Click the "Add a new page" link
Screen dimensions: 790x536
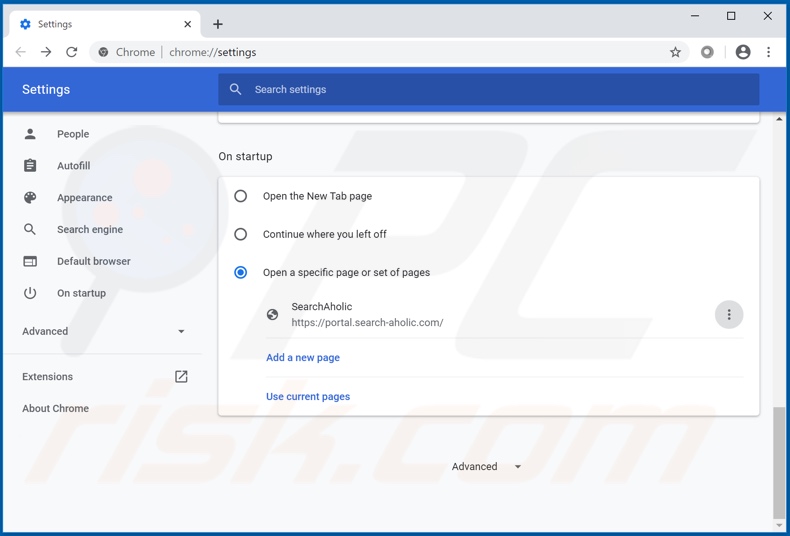click(x=303, y=358)
